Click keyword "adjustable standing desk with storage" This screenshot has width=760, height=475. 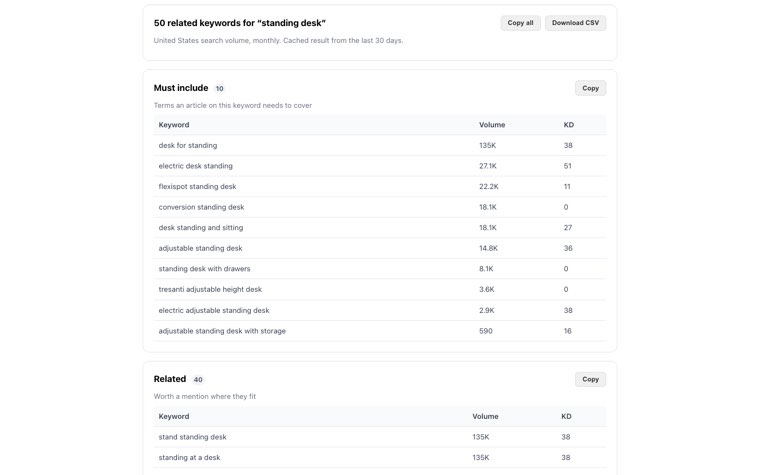pyautogui.click(x=222, y=331)
